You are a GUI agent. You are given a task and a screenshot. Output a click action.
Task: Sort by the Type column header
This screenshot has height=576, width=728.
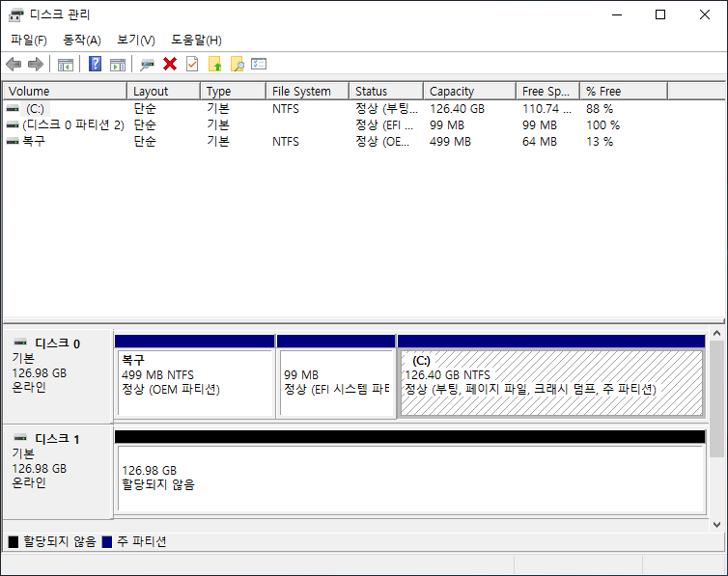[234, 91]
